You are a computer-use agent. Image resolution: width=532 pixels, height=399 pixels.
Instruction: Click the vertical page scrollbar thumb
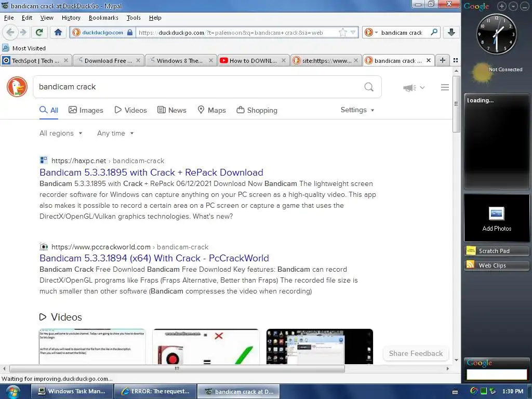[456, 104]
